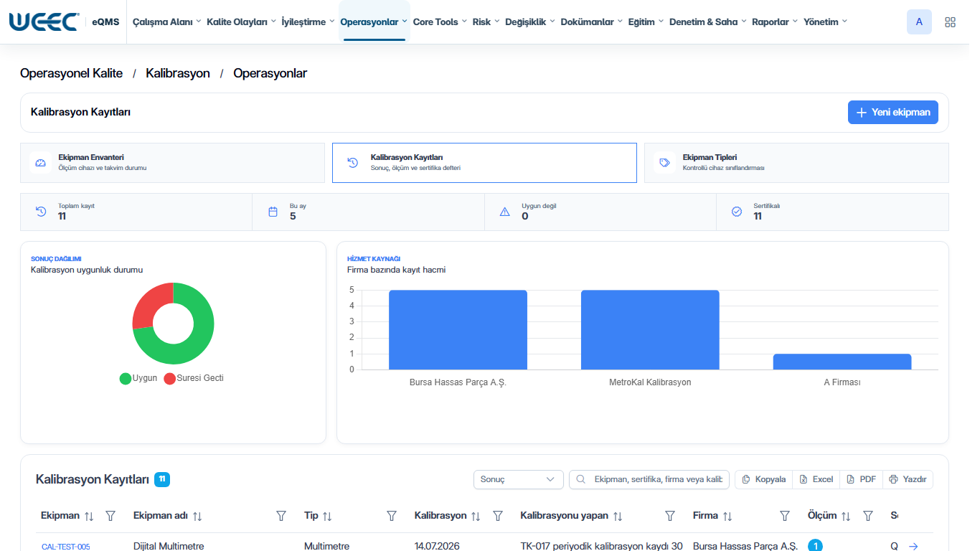
Task: Click the search magnifier icon
Action: click(581, 479)
